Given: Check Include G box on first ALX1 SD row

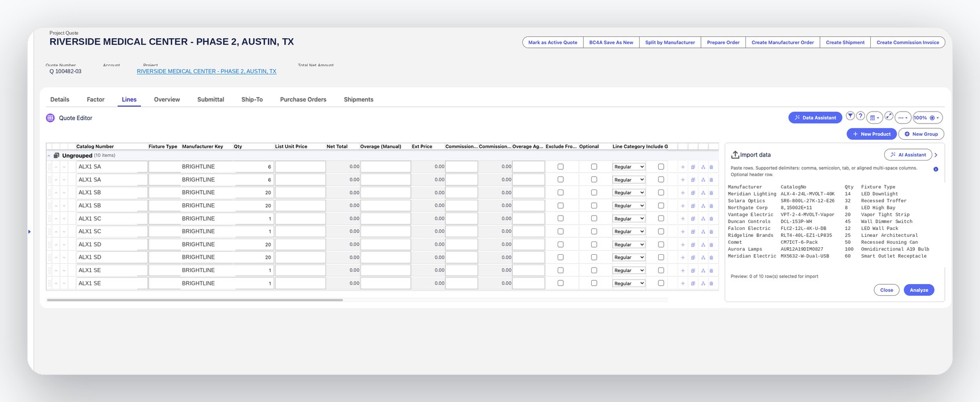Looking at the screenshot, I should click(661, 244).
